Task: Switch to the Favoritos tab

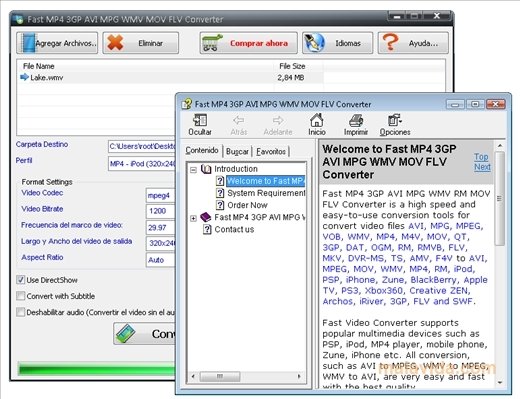Action: pyautogui.click(x=271, y=152)
